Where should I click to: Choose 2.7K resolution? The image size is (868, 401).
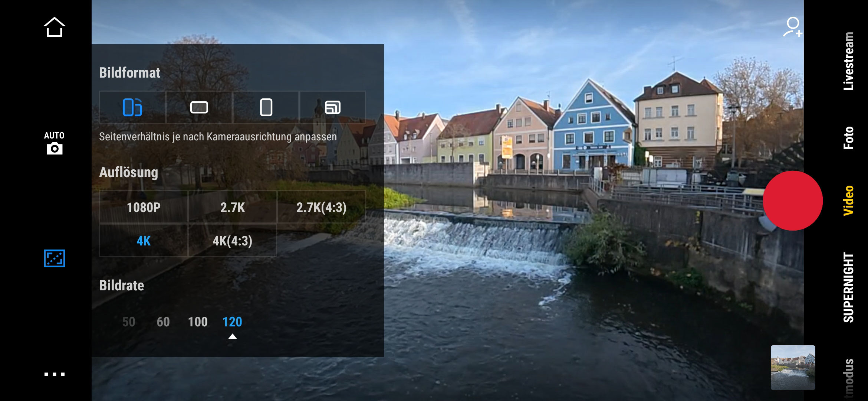(233, 207)
